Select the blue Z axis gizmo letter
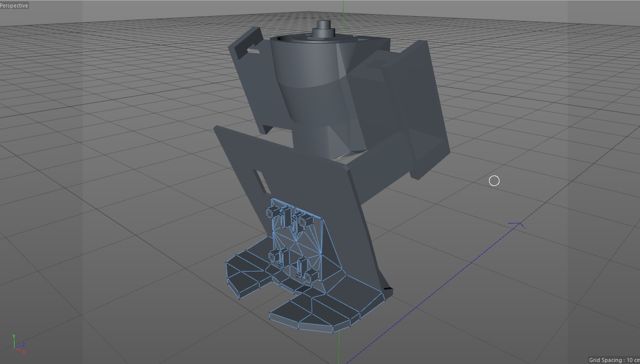The width and height of the screenshot is (640, 364). pos(23,344)
